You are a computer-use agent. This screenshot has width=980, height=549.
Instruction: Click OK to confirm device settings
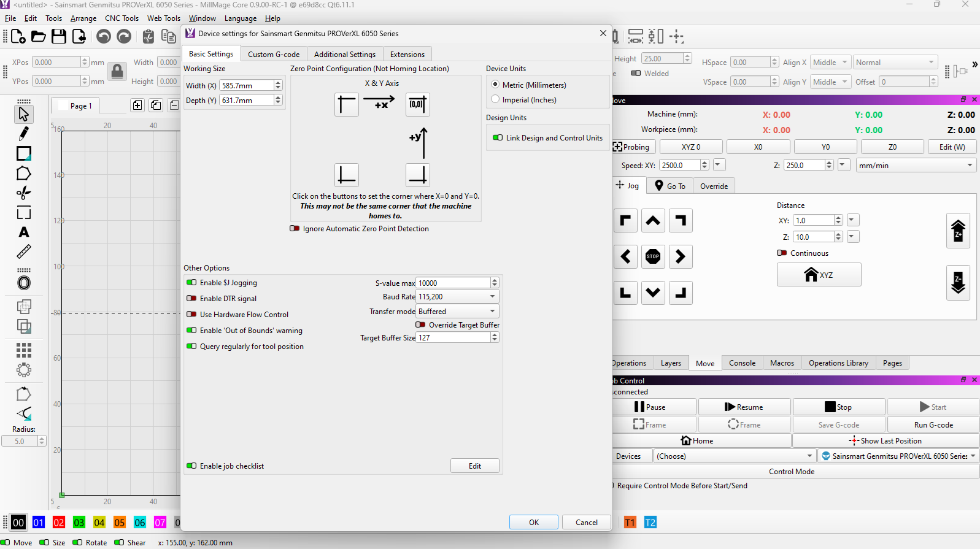point(534,523)
